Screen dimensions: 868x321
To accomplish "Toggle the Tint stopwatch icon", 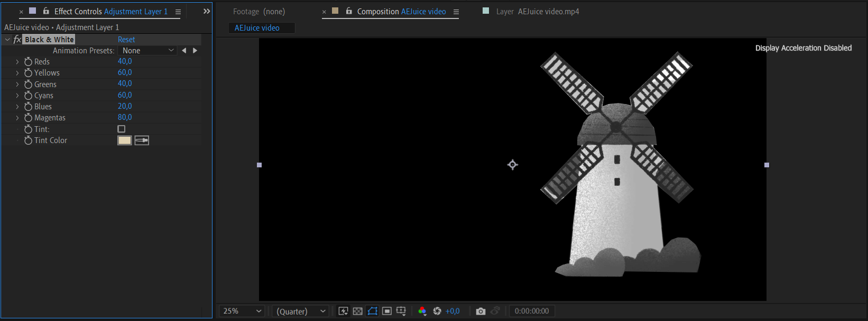I will tap(29, 129).
